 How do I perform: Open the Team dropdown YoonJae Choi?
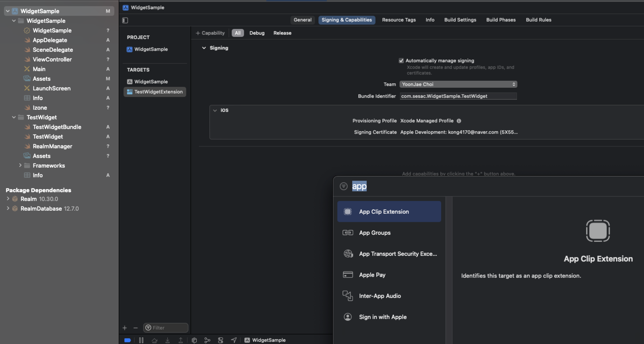[x=458, y=84]
